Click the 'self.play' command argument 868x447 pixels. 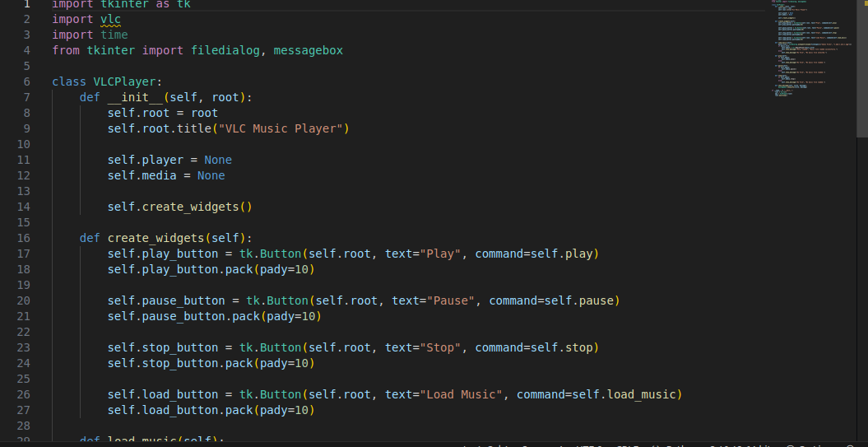point(562,254)
